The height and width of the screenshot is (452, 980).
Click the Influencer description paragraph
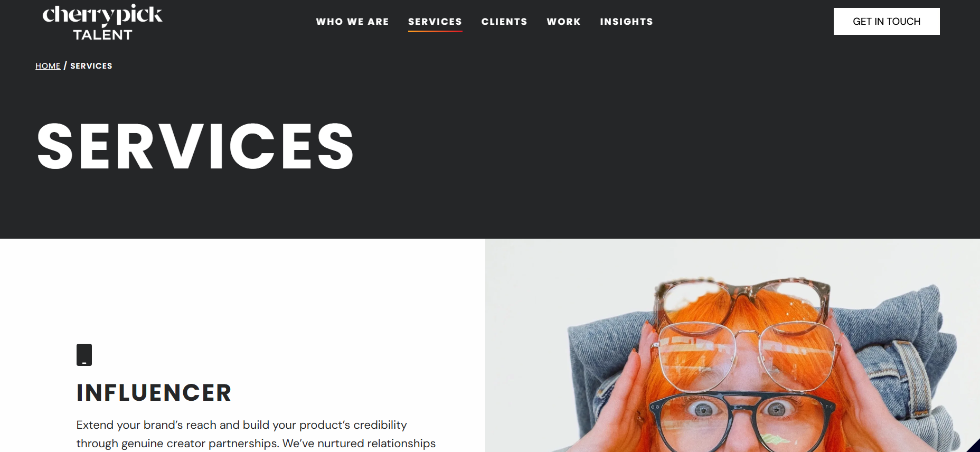point(256,435)
